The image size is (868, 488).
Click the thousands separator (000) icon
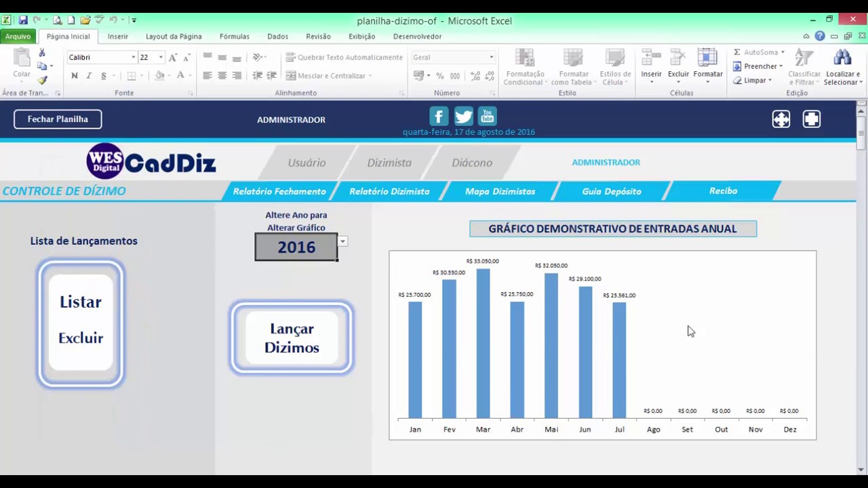(x=455, y=76)
